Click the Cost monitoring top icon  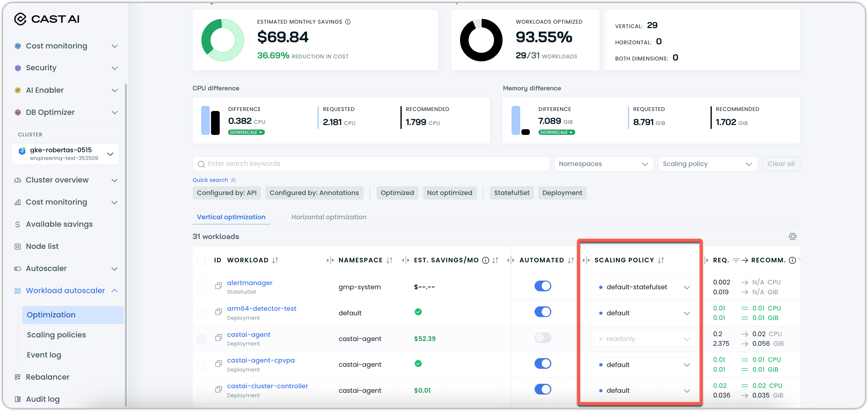[x=18, y=46]
